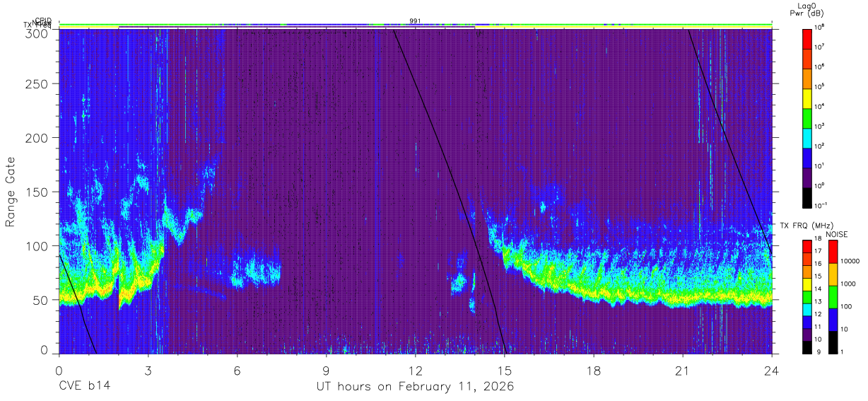Click the x-axis tick label '6'

pyautogui.click(x=237, y=371)
